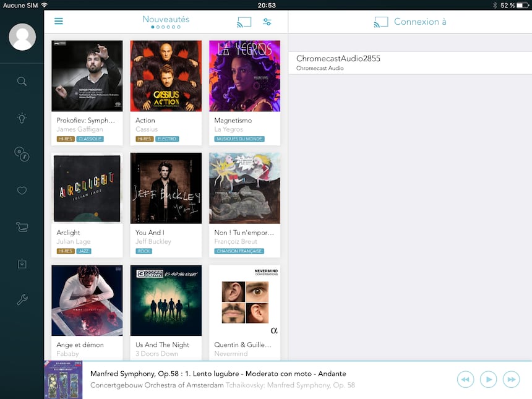The width and height of the screenshot is (532, 399).
Task: Open artist La Yegros
Action: (x=229, y=129)
